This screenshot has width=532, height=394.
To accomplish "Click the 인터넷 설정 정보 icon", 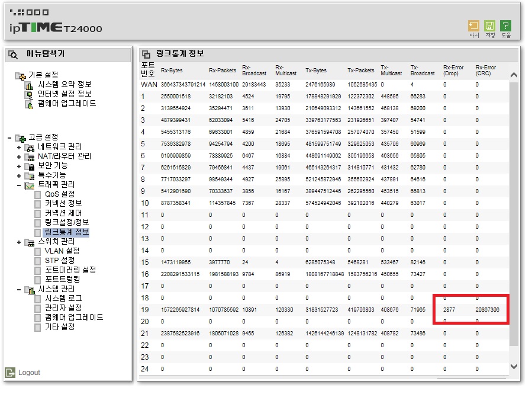I will pyautogui.click(x=30, y=95).
